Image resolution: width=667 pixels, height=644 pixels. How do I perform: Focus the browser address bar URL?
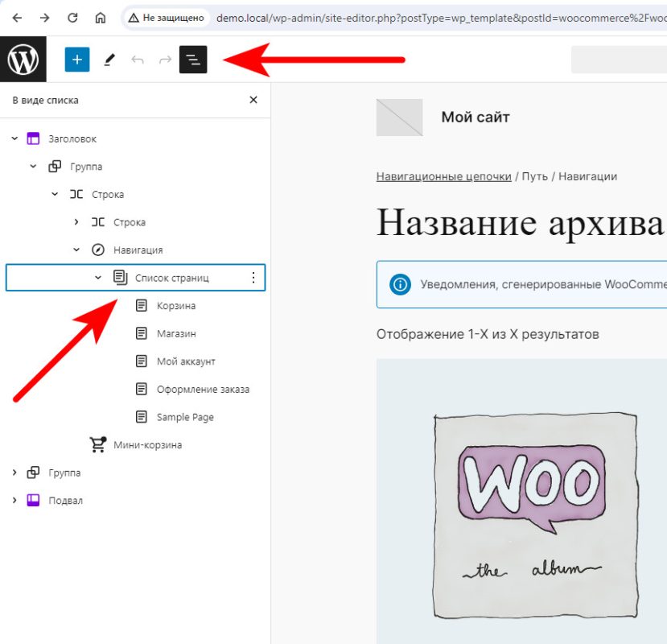(441, 18)
